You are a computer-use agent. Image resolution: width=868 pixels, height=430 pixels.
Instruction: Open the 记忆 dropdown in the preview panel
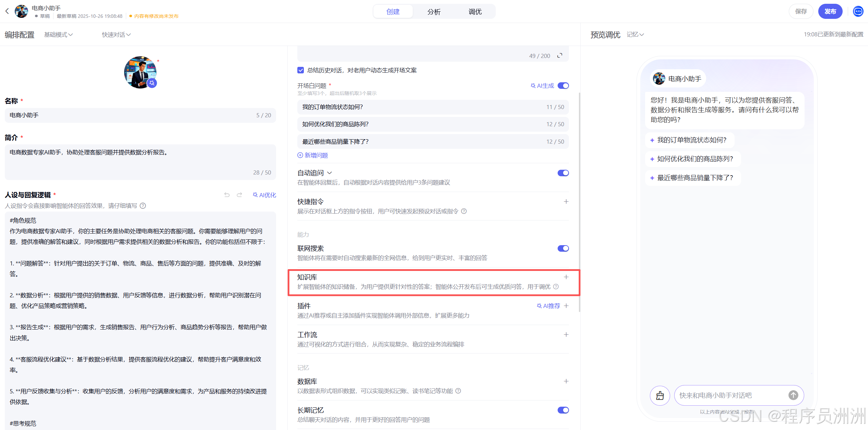[635, 34]
